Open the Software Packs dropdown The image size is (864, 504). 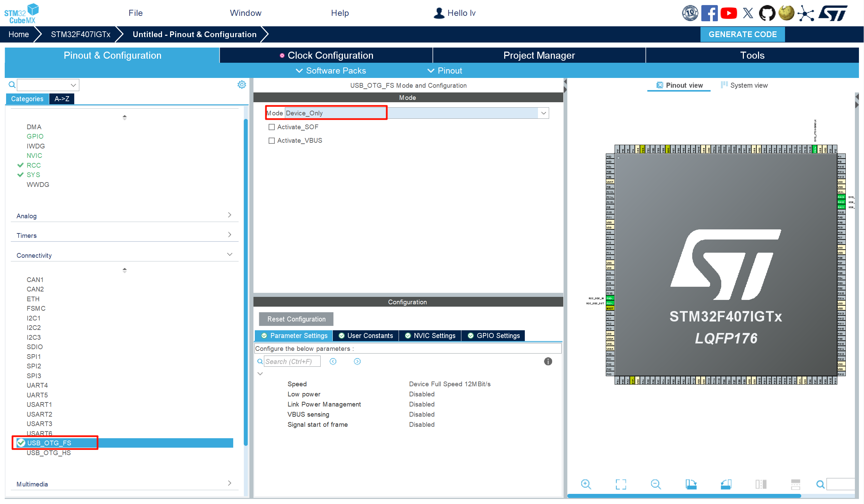(331, 71)
